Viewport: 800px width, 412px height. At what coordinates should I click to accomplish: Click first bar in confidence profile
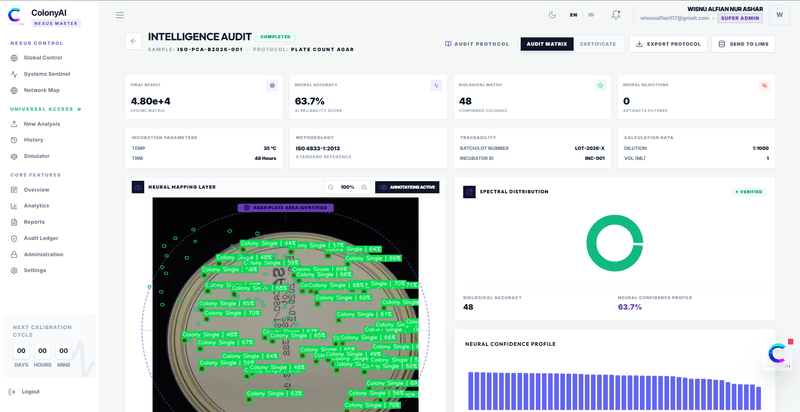[x=471, y=392]
